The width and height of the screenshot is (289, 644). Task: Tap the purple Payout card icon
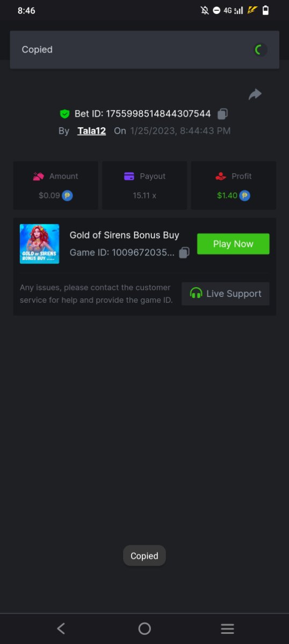coord(129,176)
